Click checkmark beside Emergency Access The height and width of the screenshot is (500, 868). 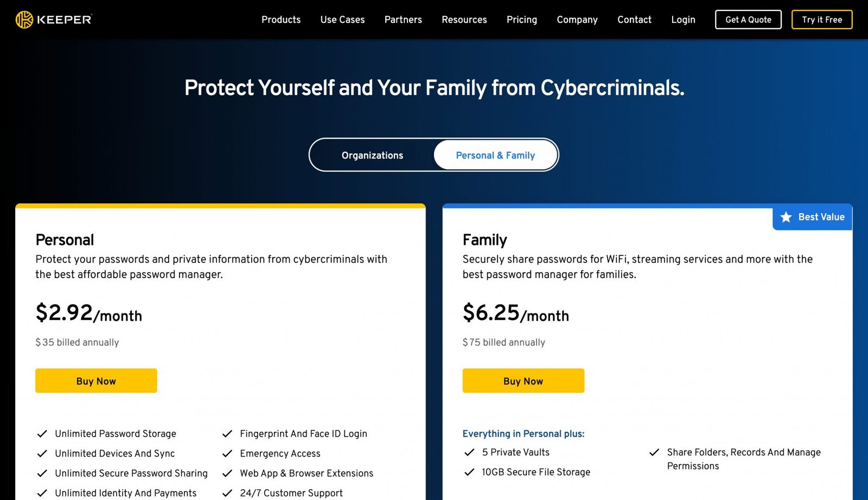point(227,453)
